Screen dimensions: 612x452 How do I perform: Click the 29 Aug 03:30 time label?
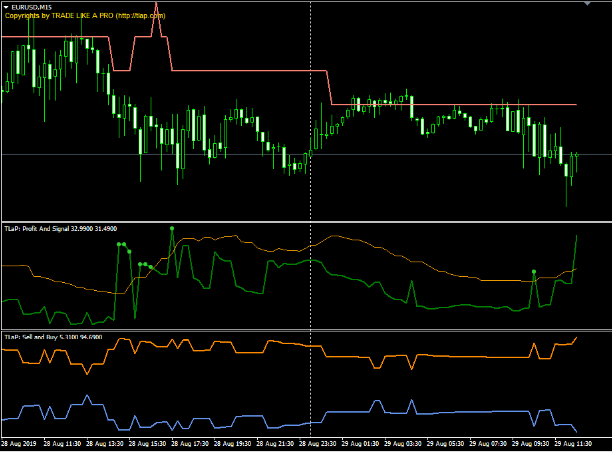pos(402,444)
